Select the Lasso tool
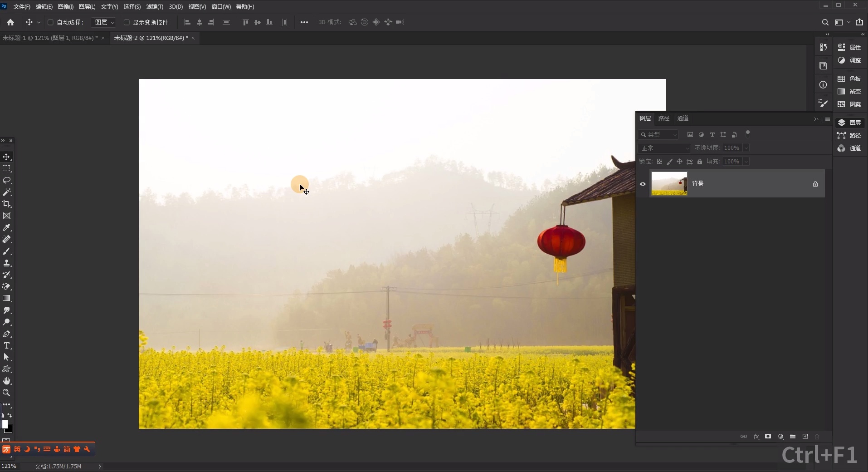Image resolution: width=868 pixels, height=472 pixels. point(6,180)
